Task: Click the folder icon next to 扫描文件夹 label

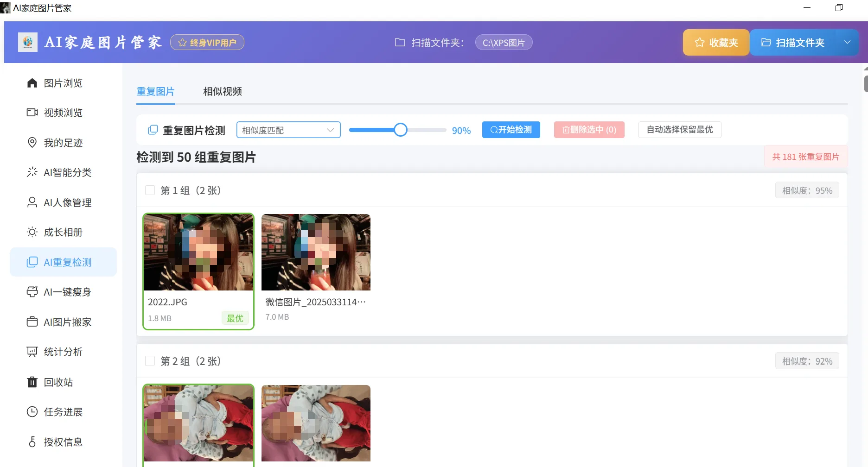Action: point(400,43)
